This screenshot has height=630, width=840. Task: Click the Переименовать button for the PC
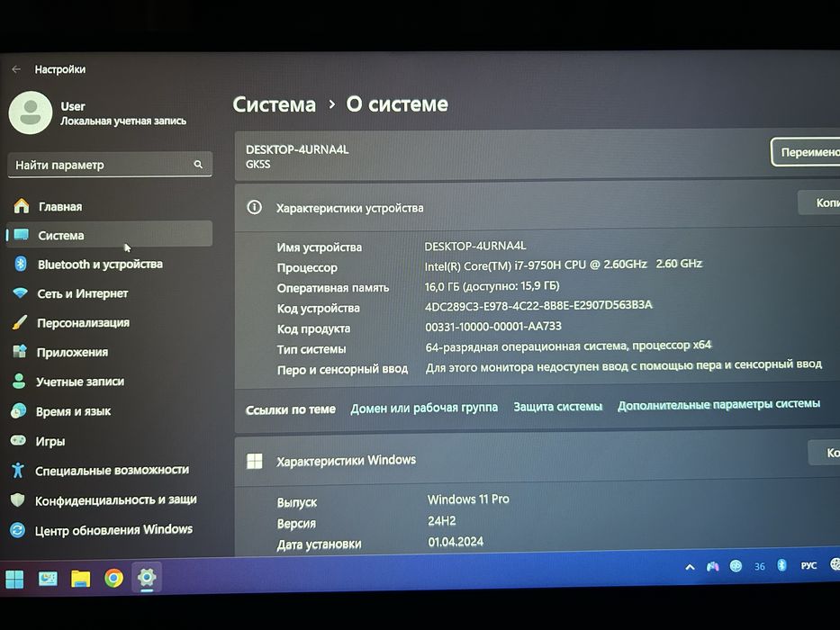806,152
